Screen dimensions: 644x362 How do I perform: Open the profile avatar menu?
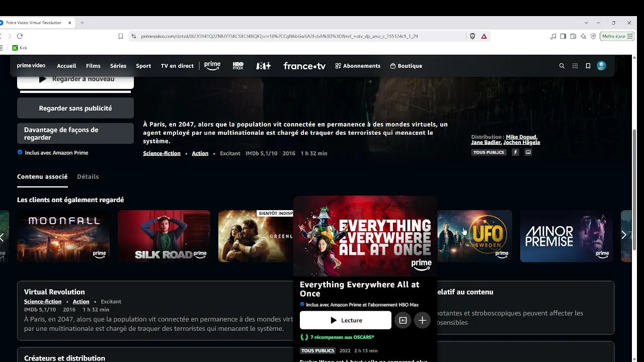(601, 66)
